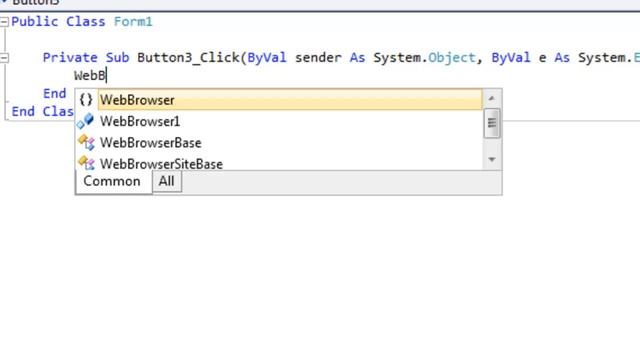Click the Public keyword on first line
Screen dimensions: 640x360
35,22
